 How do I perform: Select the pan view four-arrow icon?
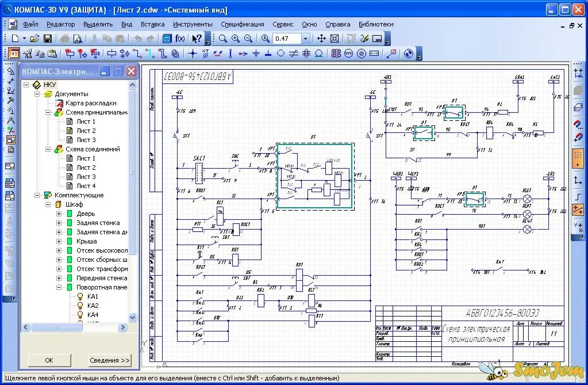tap(321, 39)
